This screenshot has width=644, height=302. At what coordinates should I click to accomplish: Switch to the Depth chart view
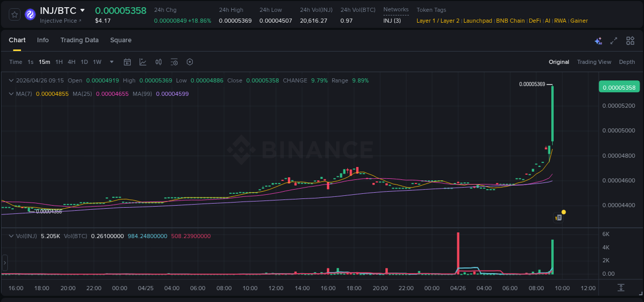coord(626,62)
